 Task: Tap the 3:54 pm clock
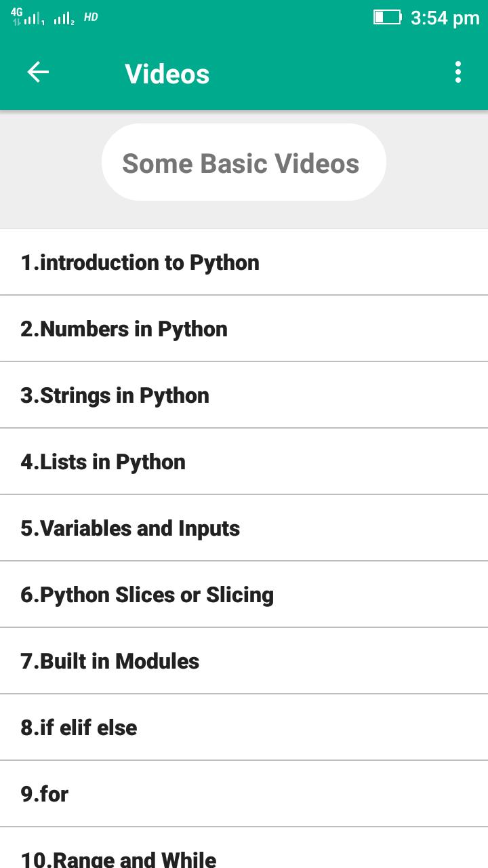coord(445,18)
